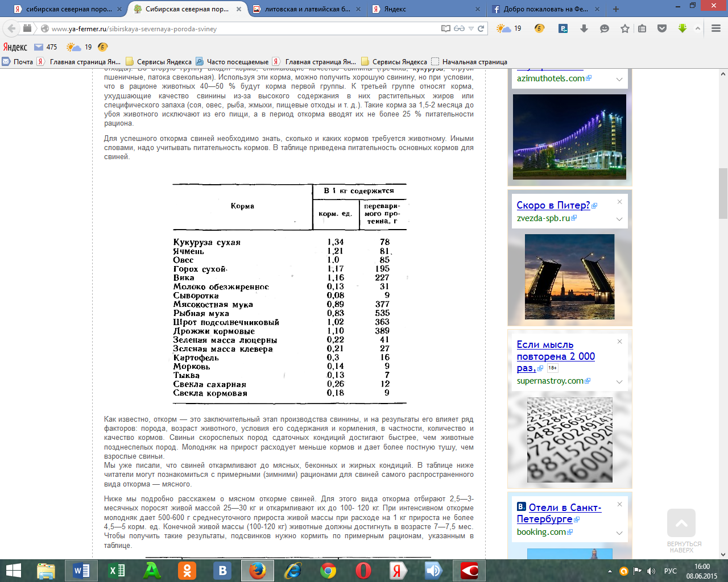The width and height of the screenshot is (728, 582).
Task: Open the Отели в Санкт-Петербурге ad link
Action: pyautogui.click(x=559, y=513)
